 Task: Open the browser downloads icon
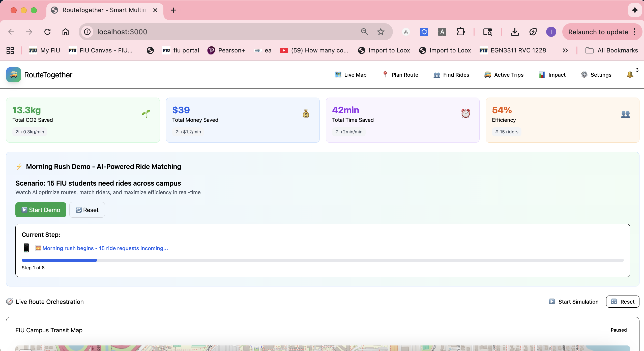coord(514,32)
